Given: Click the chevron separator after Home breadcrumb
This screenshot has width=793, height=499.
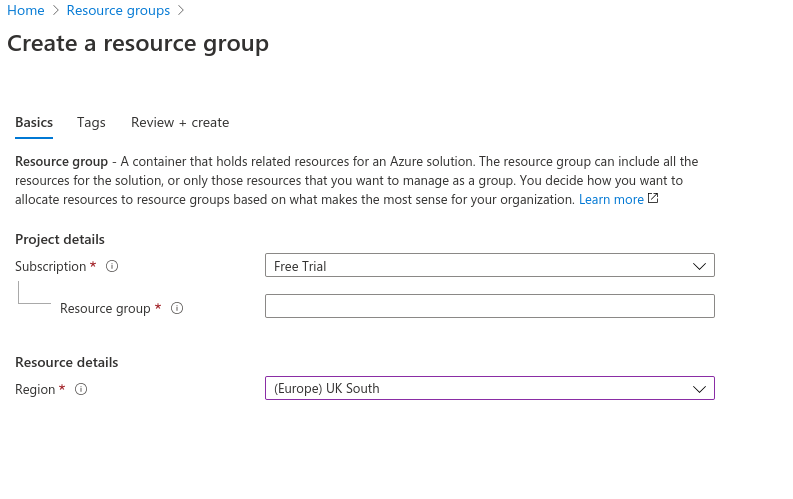Looking at the screenshot, I should click(x=55, y=11).
